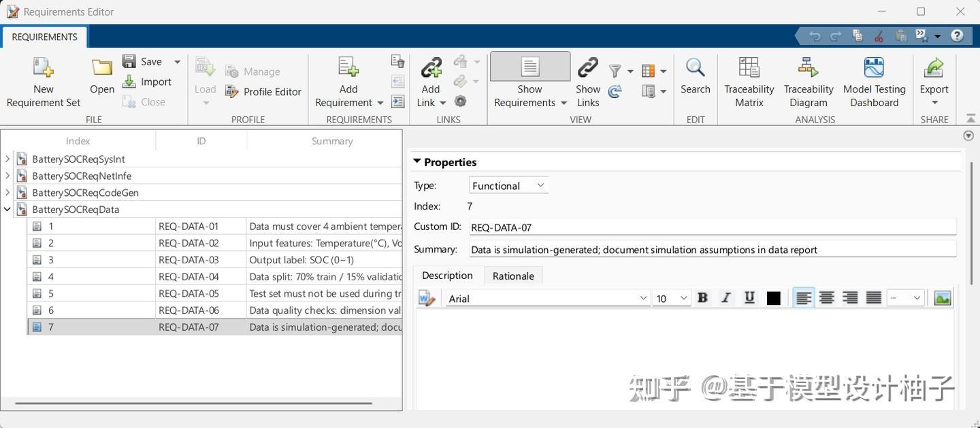Switch to the Description tab
The height and width of the screenshot is (428, 980).
447,275
